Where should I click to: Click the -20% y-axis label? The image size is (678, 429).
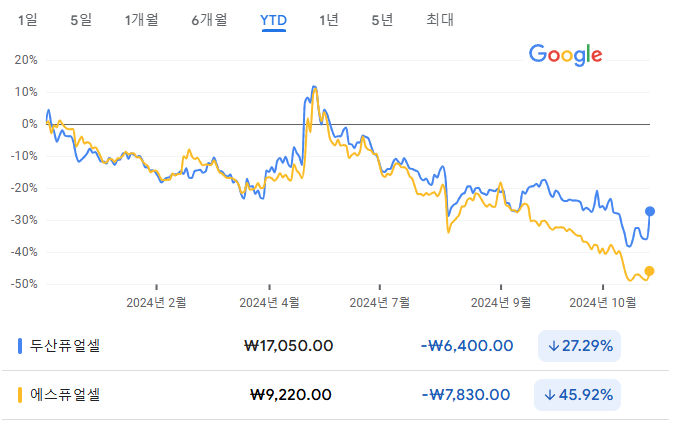click(x=24, y=188)
